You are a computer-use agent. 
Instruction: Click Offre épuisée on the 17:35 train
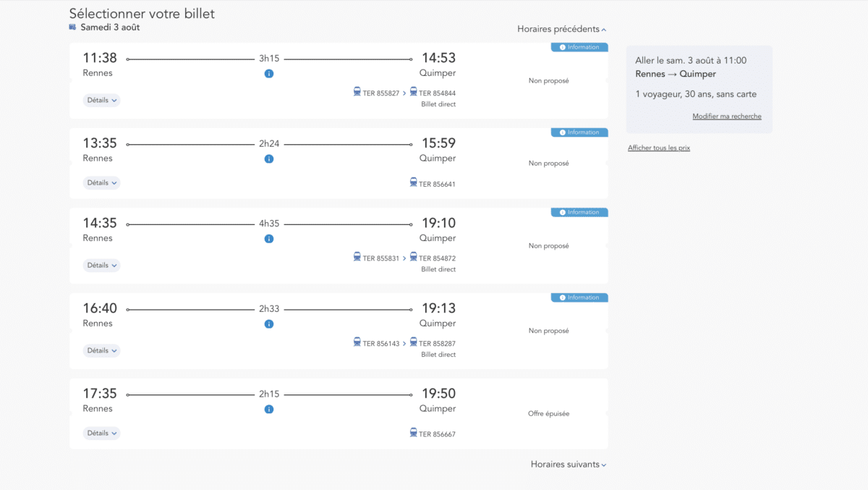click(x=548, y=414)
